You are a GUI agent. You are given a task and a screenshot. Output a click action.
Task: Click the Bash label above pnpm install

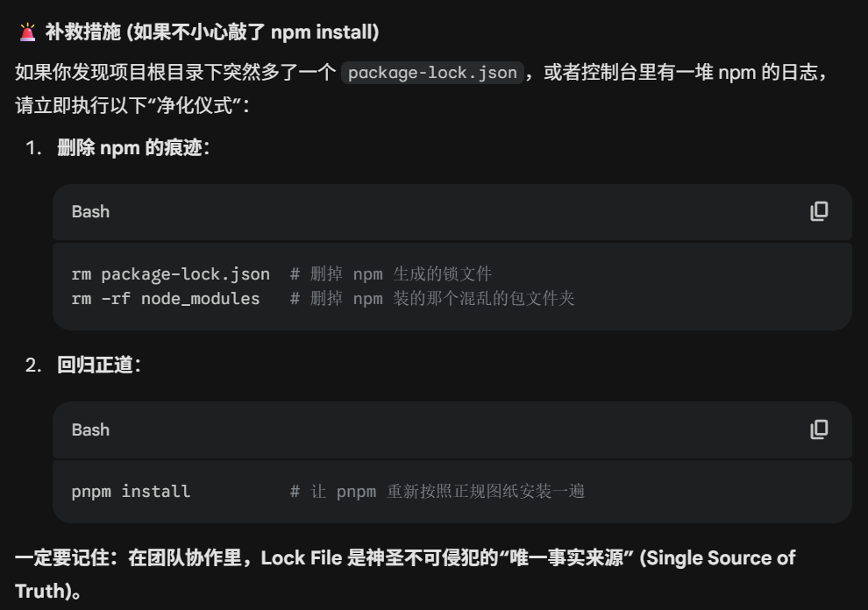coord(90,429)
